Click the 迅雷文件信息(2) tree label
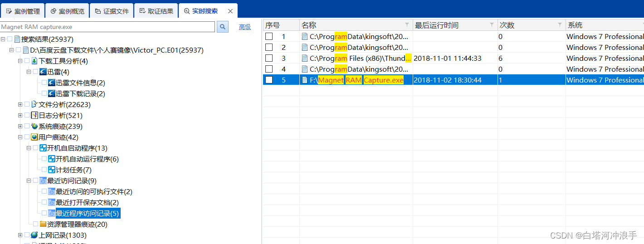Screen dimensions: 644x244 80,83
